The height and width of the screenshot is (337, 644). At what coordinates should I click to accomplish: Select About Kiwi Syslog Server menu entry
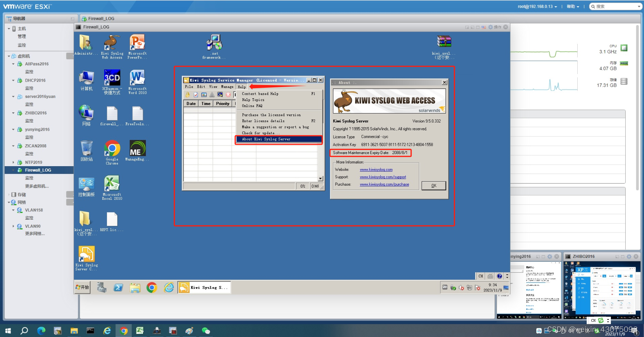pos(279,139)
